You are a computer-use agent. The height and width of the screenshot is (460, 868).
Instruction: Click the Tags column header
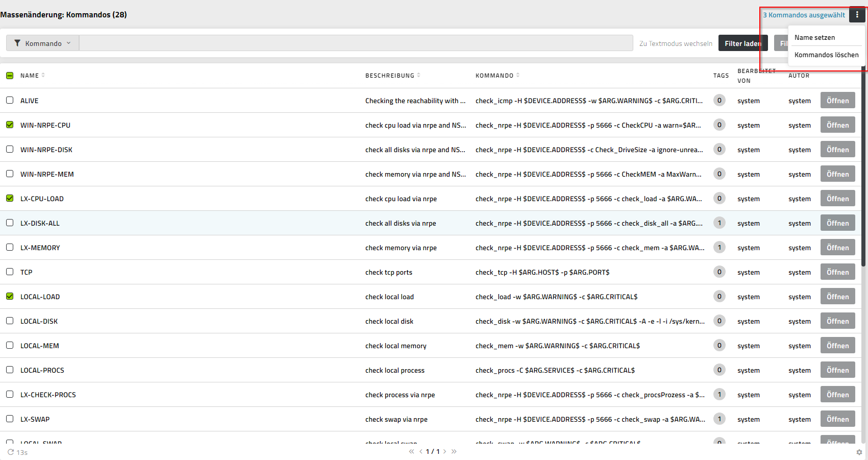(721, 76)
